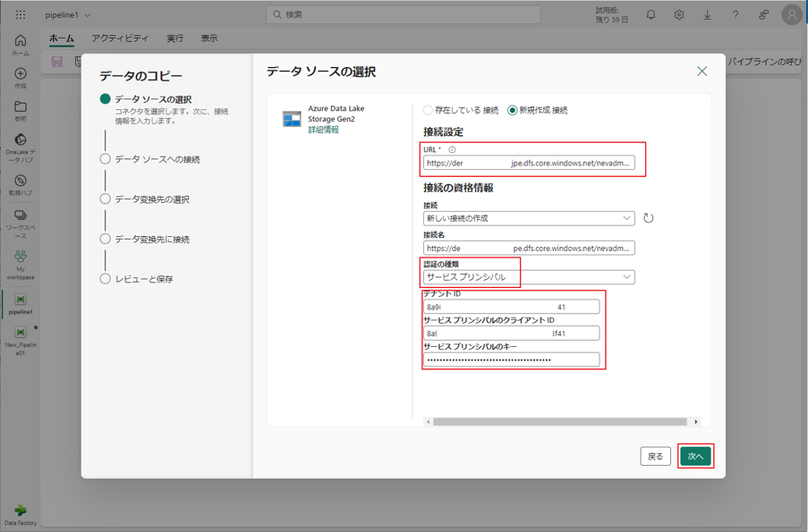Open the settings gear icon
This screenshot has width=808, height=532.
(679, 15)
